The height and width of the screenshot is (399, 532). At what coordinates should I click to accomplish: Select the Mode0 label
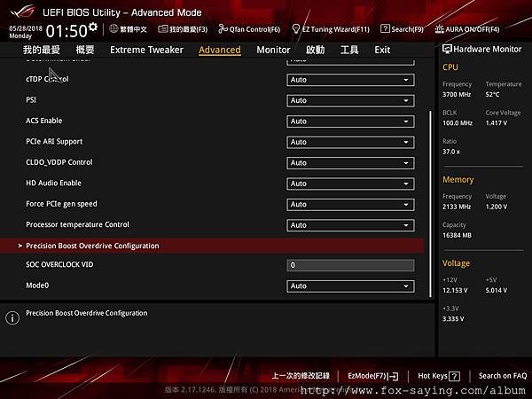(x=37, y=286)
